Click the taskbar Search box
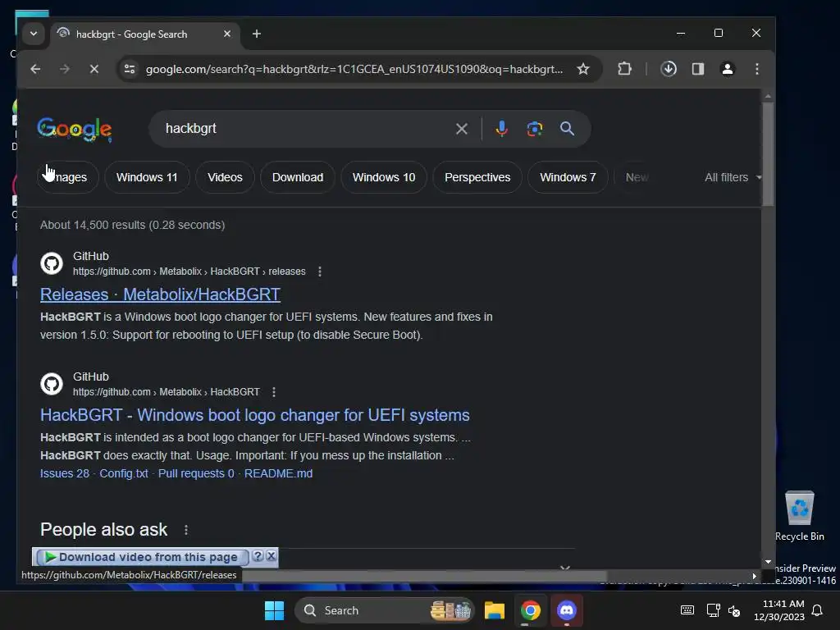The width and height of the screenshot is (840, 630). [x=385, y=610]
